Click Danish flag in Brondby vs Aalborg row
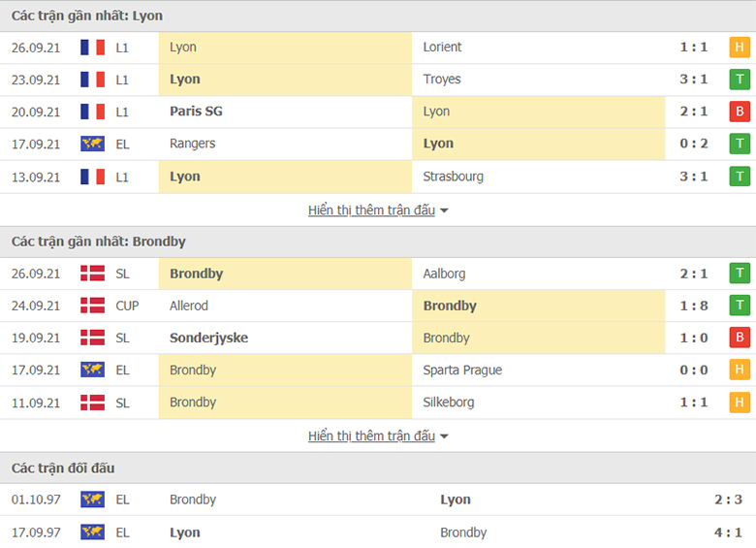 [93, 274]
